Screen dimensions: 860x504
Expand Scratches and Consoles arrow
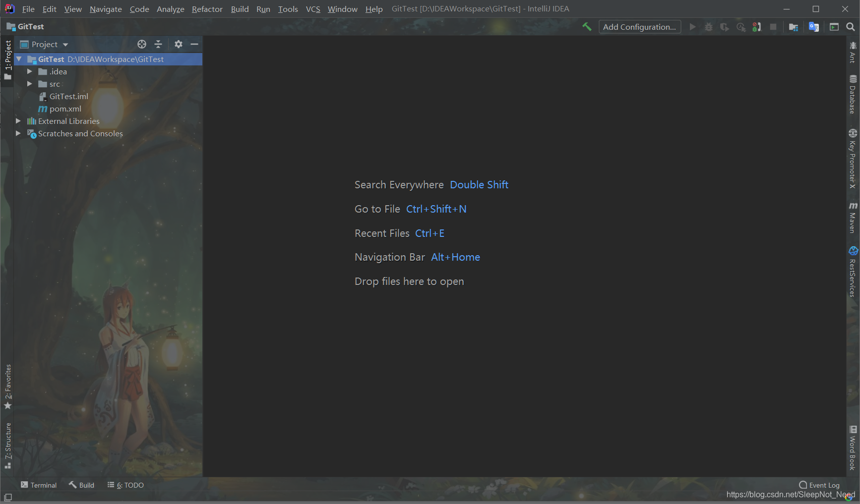18,133
